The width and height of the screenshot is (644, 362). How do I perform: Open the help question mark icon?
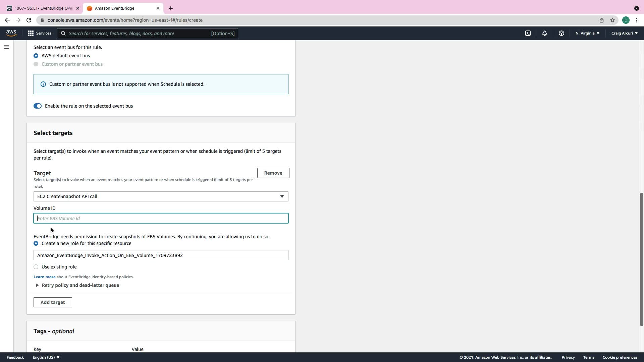point(561,33)
